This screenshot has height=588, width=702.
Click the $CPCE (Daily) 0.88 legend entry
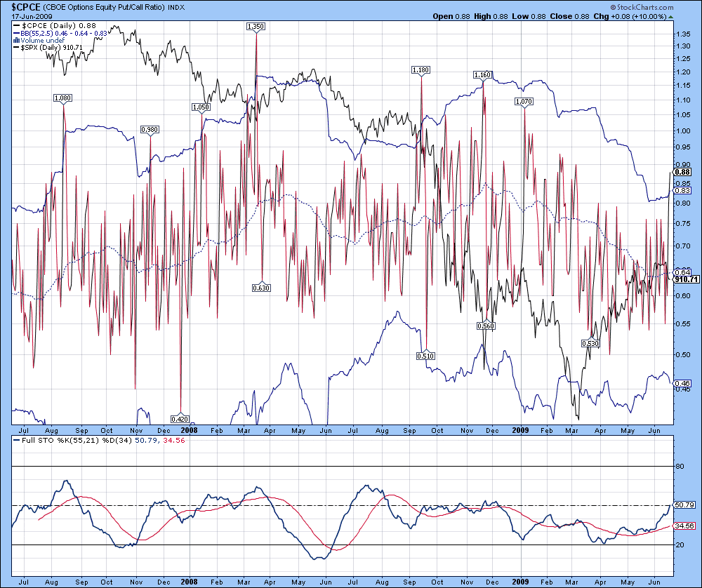pyautogui.click(x=55, y=25)
